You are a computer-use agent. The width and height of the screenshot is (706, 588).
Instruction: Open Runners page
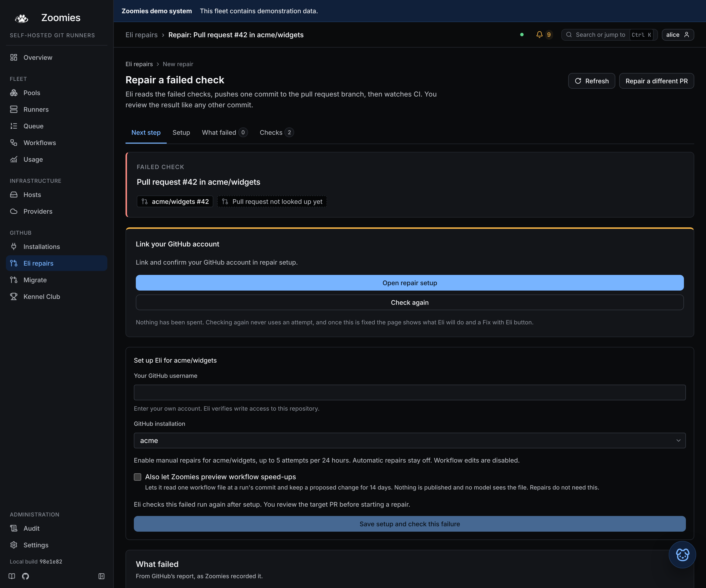pos(56,110)
